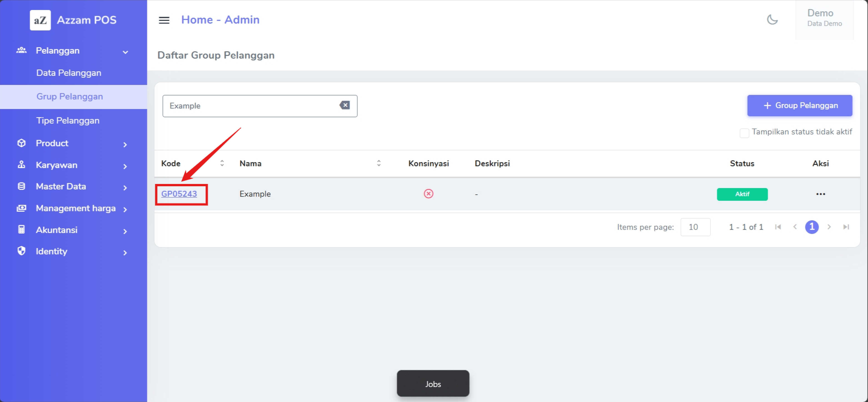Screen dimensions: 868x402
Task: Clear the search field with backspace icon
Action: tap(344, 105)
